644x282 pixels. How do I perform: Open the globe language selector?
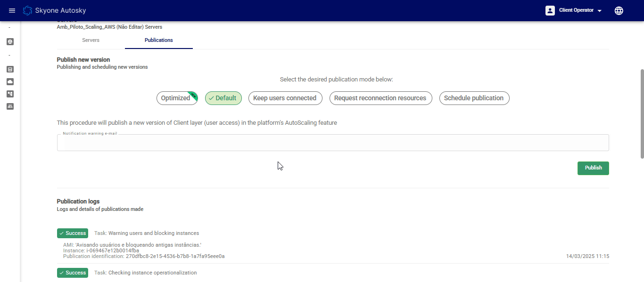point(619,10)
